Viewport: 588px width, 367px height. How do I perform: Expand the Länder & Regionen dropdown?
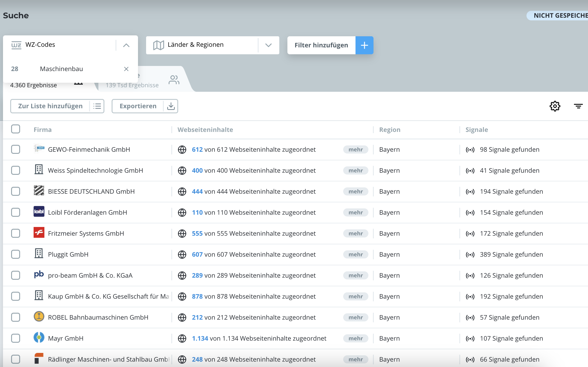click(x=268, y=45)
